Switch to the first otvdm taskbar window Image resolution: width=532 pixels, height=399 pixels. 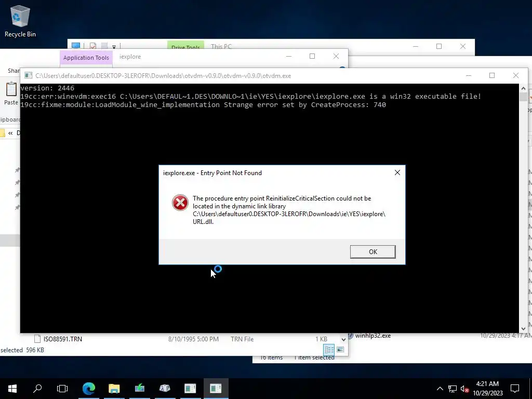(x=190, y=389)
